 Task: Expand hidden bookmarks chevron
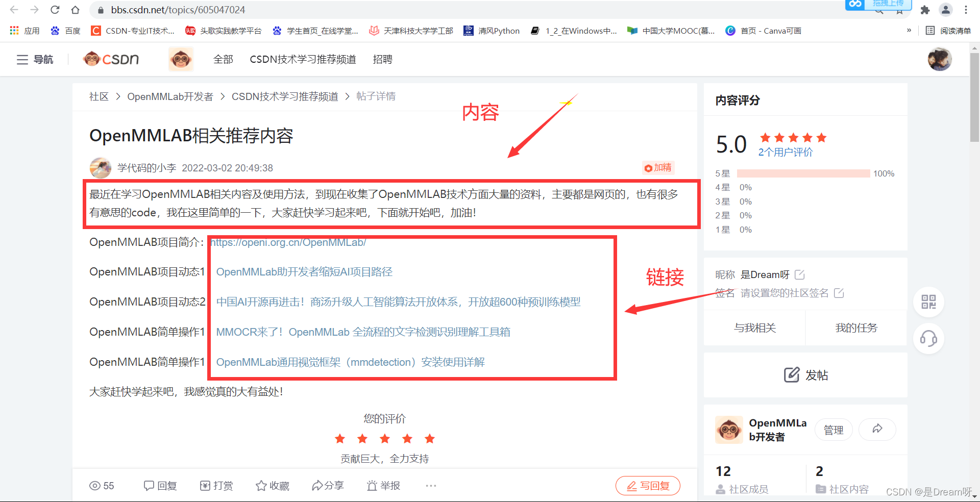[x=909, y=31]
